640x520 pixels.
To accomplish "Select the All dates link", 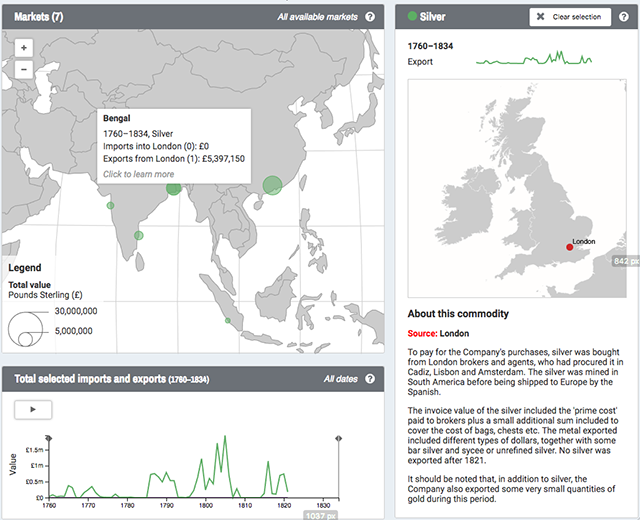I will pyautogui.click(x=341, y=379).
